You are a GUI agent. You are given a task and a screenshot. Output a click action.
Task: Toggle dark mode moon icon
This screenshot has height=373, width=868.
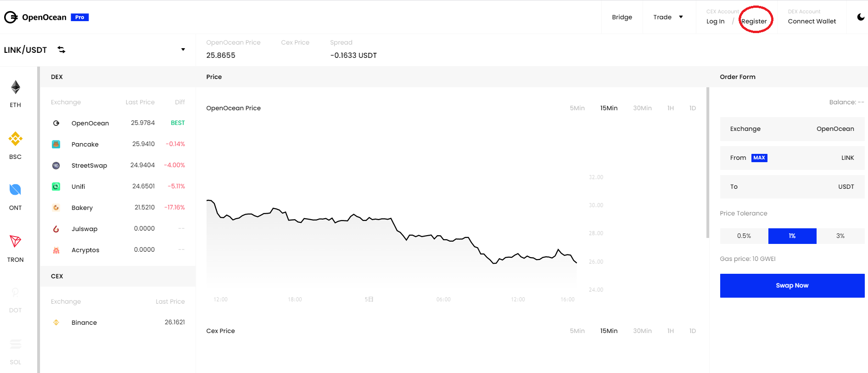point(861,17)
